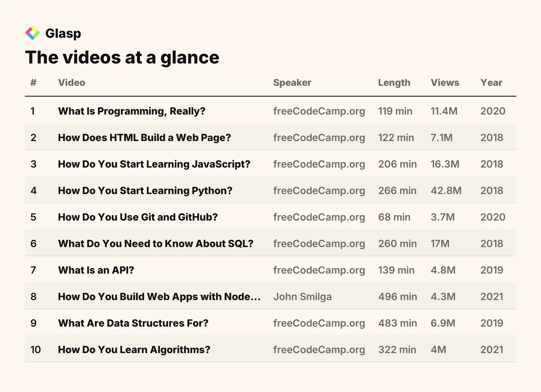Viewport: 541px width, 392px height.
Task: Click the Year column header
Action: point(491,83)
